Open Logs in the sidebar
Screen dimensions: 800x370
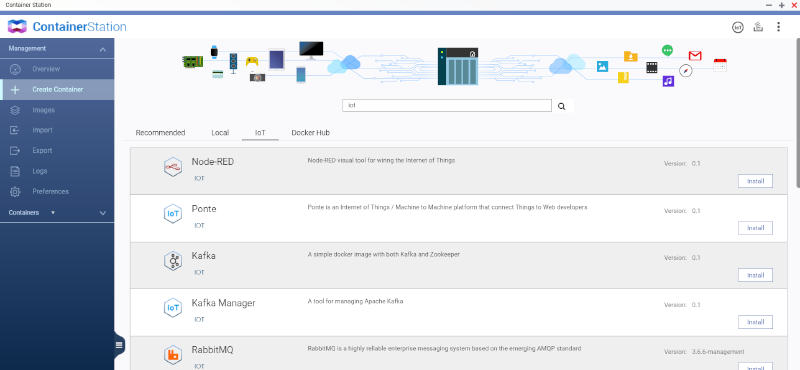(x=57, y=171)
